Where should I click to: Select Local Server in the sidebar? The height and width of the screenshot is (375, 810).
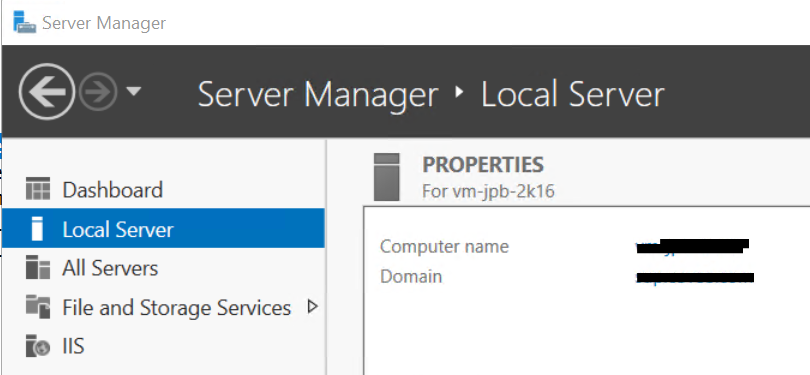(163, 228)
